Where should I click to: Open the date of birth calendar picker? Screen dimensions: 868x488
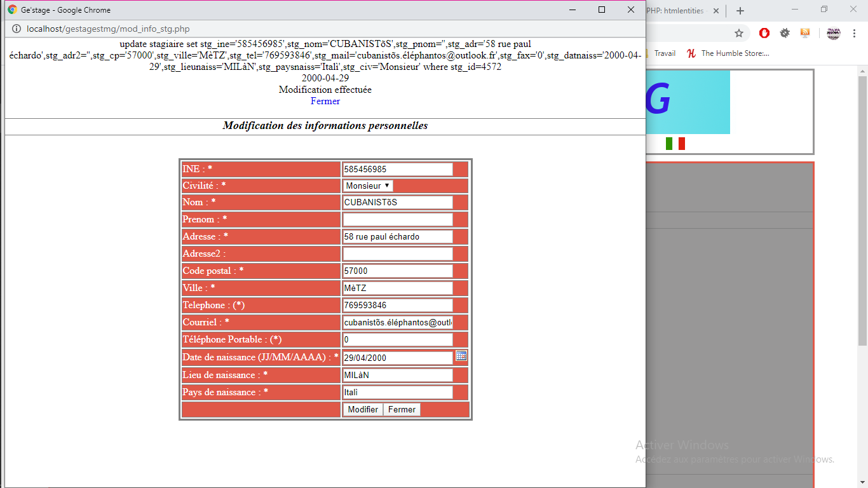click(x=461, y=356)
